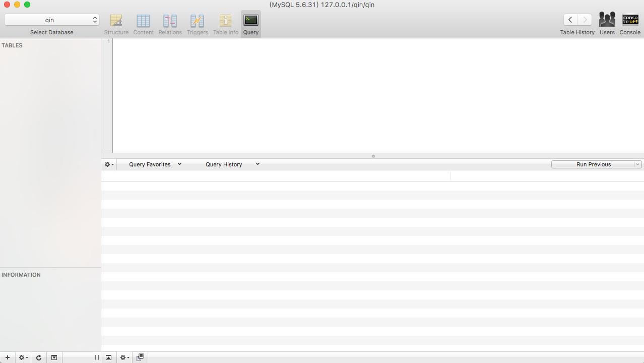Show the Table Info view

click(x=225, y=24)
